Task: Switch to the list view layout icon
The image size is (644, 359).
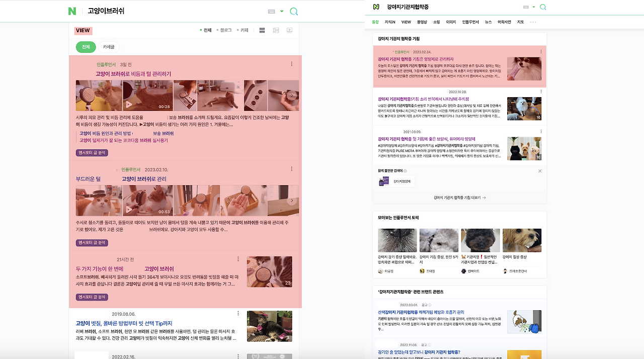Action: coord(262,30)
